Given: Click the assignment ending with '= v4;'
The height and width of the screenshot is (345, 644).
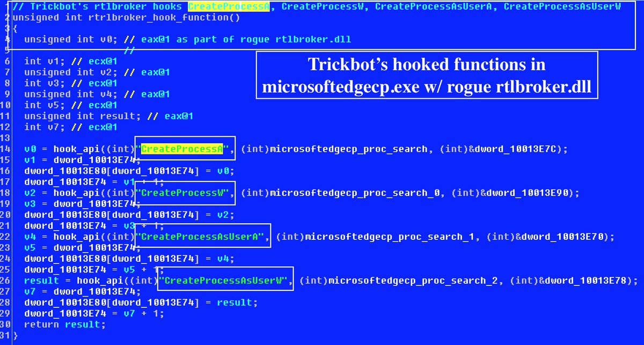Looking at the screenshot, I should [x=129, y=259].
